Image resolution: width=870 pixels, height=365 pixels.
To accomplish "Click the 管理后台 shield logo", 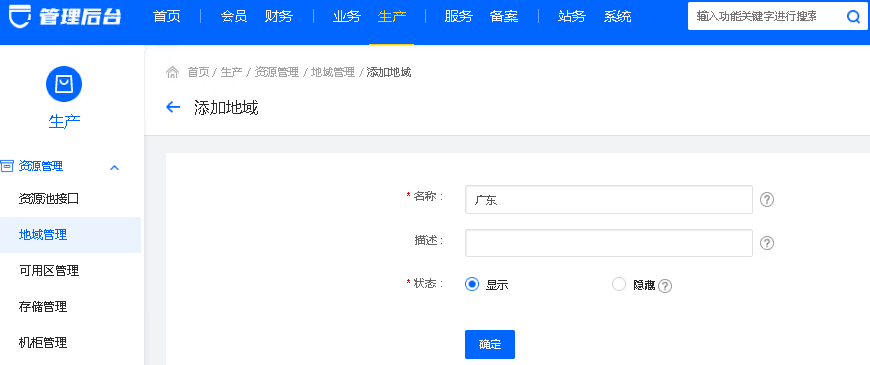I will coord(21,16).
